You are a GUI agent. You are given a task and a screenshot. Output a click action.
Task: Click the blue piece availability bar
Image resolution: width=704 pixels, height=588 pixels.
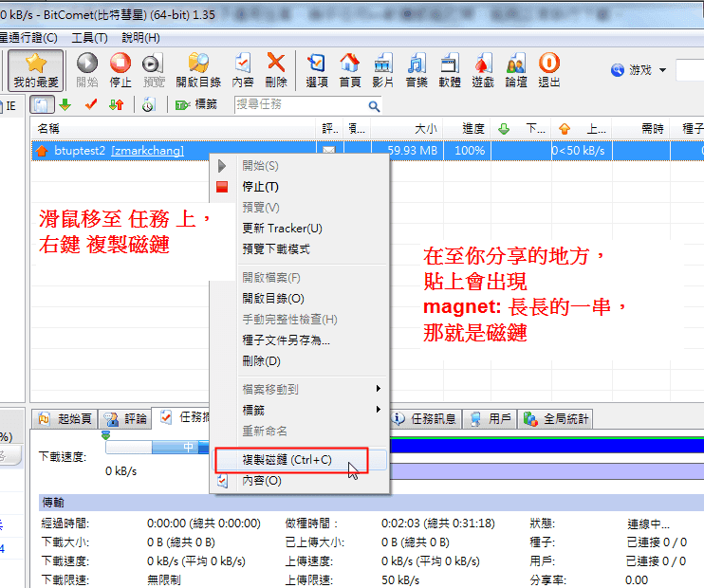tap(547, 446)
